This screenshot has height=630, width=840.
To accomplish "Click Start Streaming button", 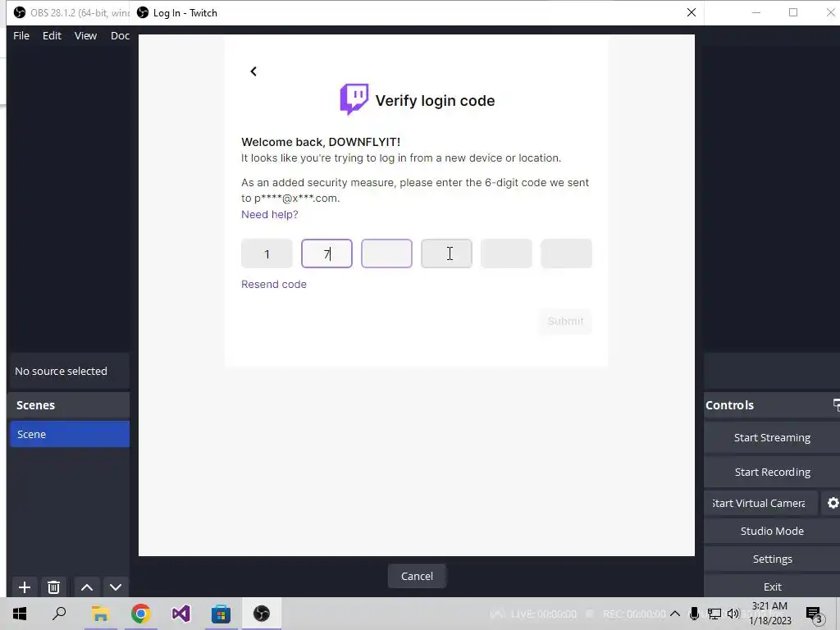I will (x=772, y=437).
